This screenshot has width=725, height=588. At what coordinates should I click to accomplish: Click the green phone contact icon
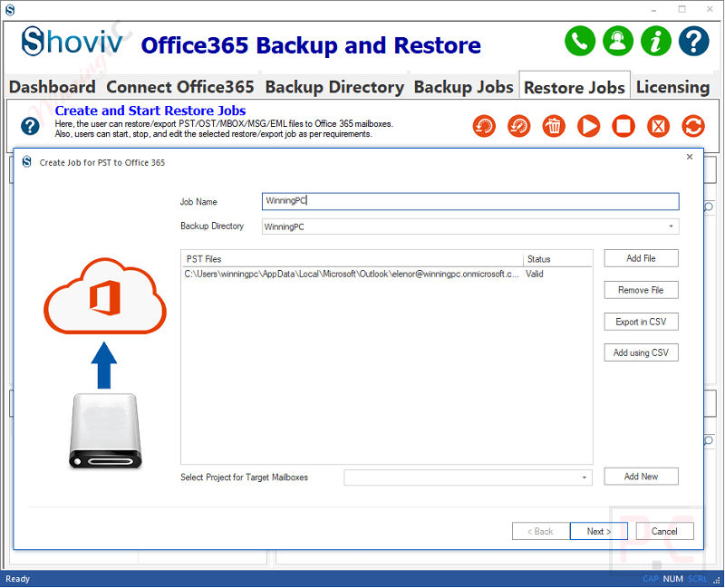pos(580,41)
